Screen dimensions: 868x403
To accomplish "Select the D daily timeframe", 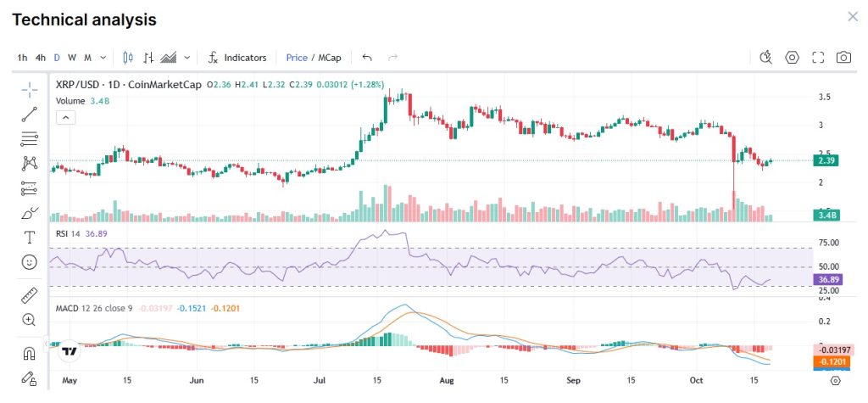I will pyautogui.click(x=57, y=58).
